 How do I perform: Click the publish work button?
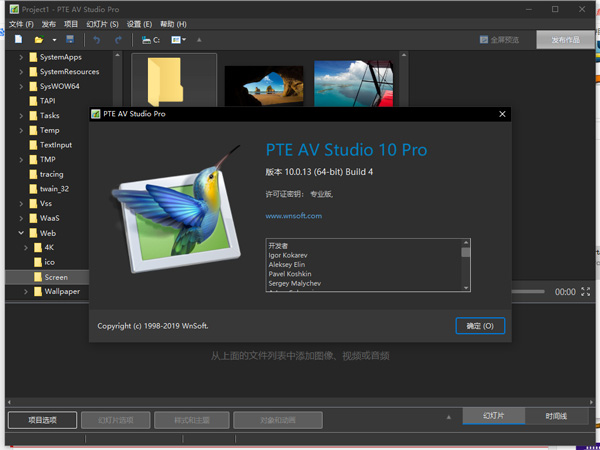coord(565,40)
